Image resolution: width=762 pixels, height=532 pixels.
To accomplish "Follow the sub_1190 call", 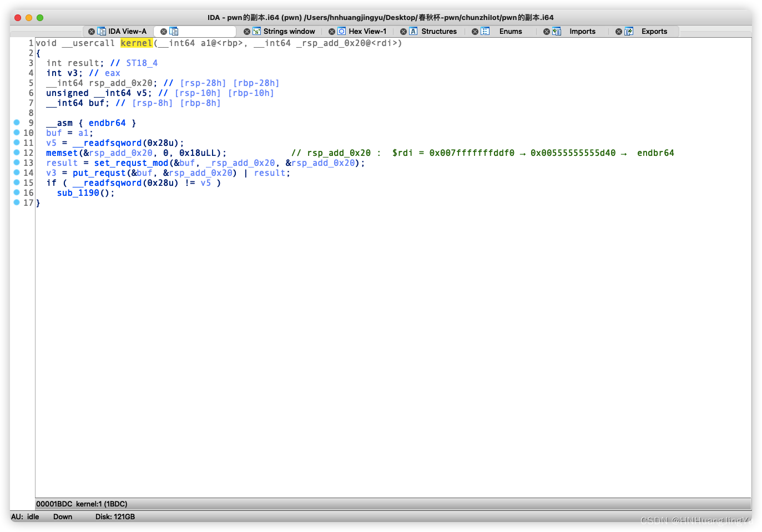I will [x=78, y=193].
